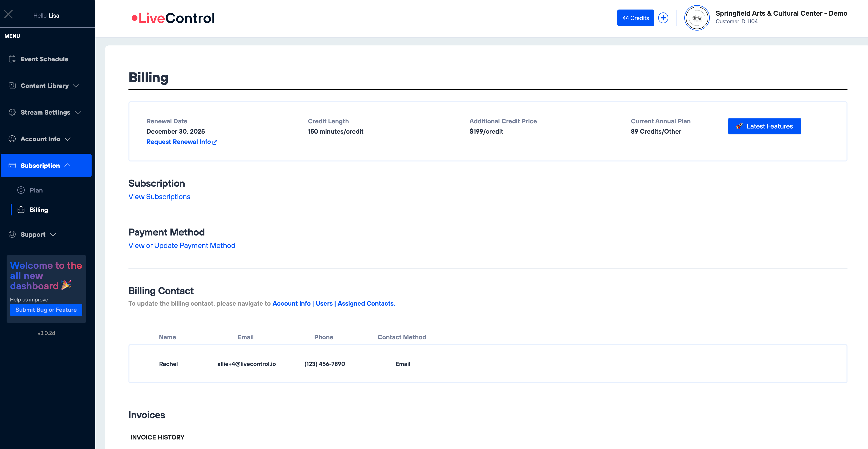
Task: Open View or Update Payment Method
Action: pyautogui.click(x=182, y=246)
